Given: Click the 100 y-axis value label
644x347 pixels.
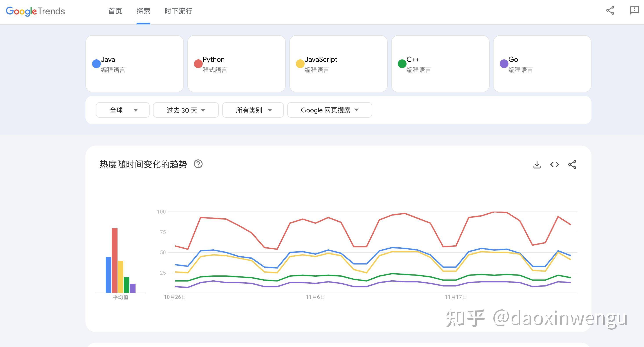Looking at the screenshot, I should click(161, 212).
